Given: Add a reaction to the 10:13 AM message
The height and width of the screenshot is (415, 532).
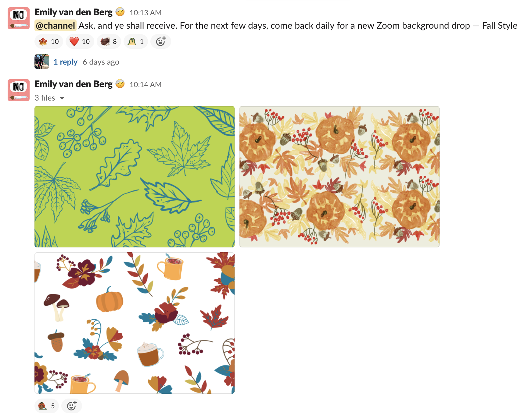Looking at the screenshot, I should pos(161,41).
